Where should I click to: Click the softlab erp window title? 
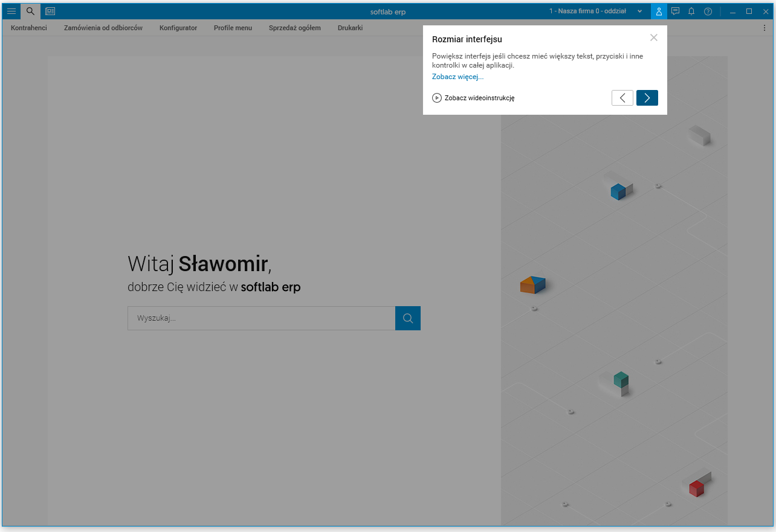[x=388, y=11]
